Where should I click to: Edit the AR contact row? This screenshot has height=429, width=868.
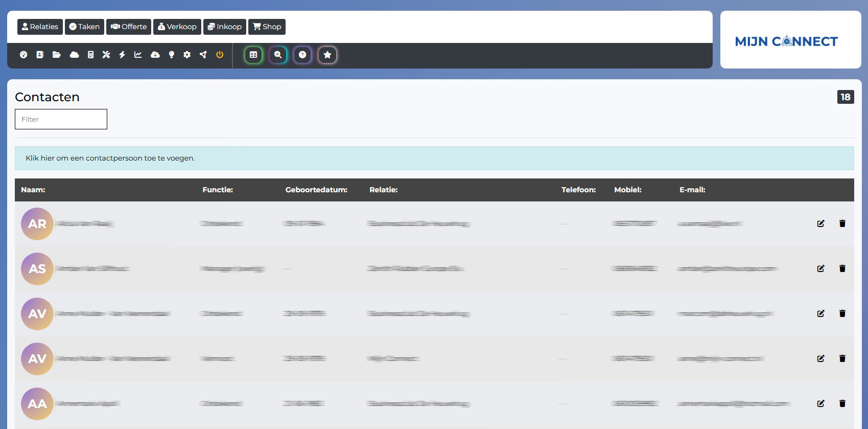tap(820, 223)
